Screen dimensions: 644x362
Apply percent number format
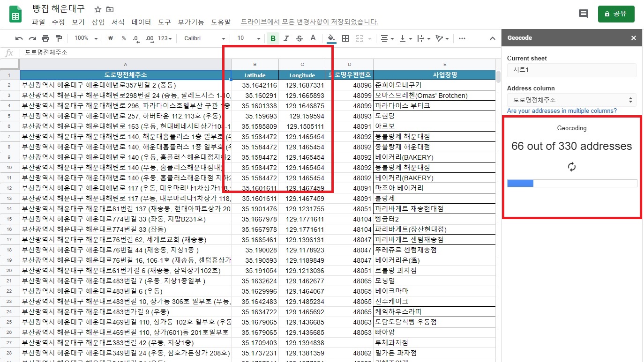pos(124,38)
